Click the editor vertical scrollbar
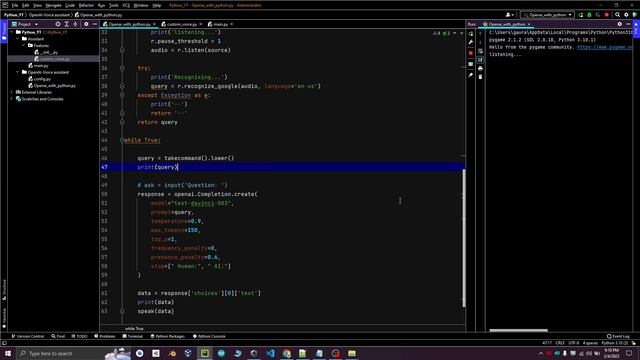The height and width of the screenshot is (360, 640). coord(464,238)
